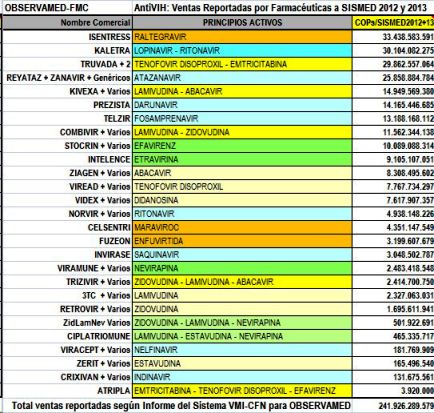Select the CRIXIVAN + Varios cell
The image size is (434, 413).
[x=68, y=377]
